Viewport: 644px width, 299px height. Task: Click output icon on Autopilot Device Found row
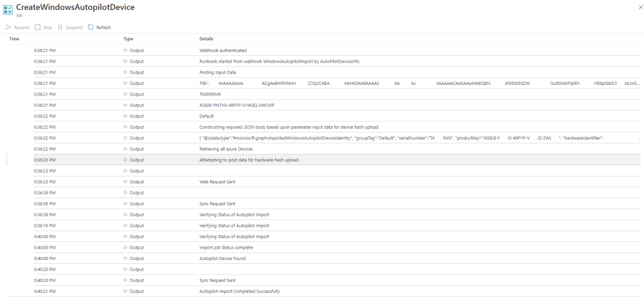tap(126, 258)
